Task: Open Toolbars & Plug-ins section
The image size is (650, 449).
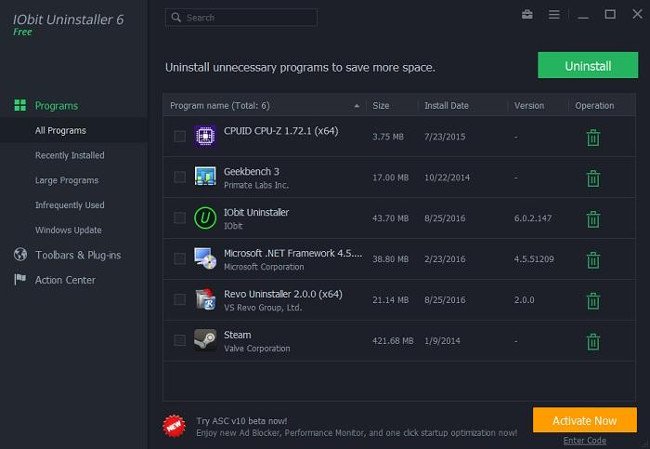Action: point(78,255)
